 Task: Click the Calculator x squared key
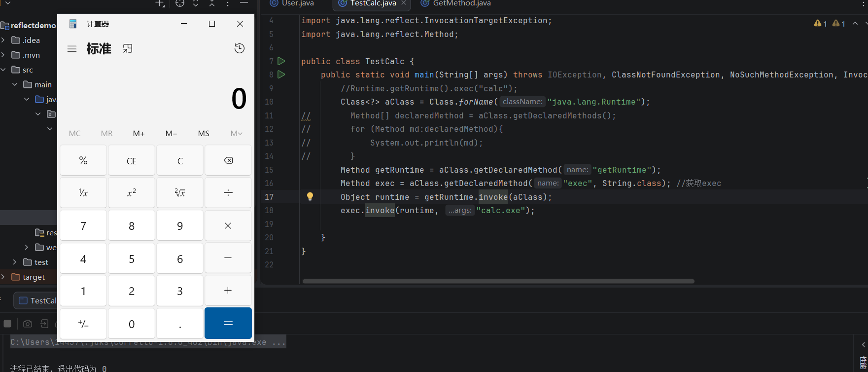132,193
